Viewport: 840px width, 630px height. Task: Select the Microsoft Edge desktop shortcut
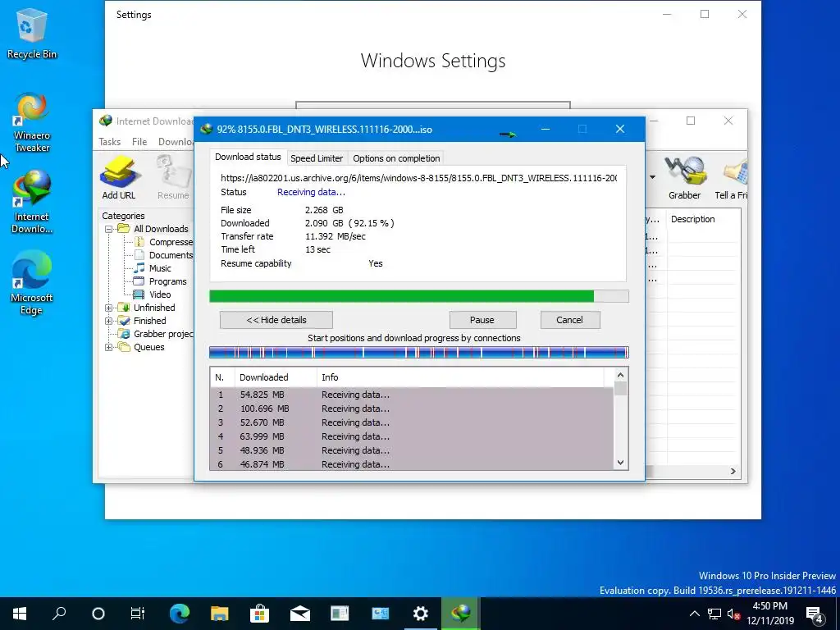32,283
